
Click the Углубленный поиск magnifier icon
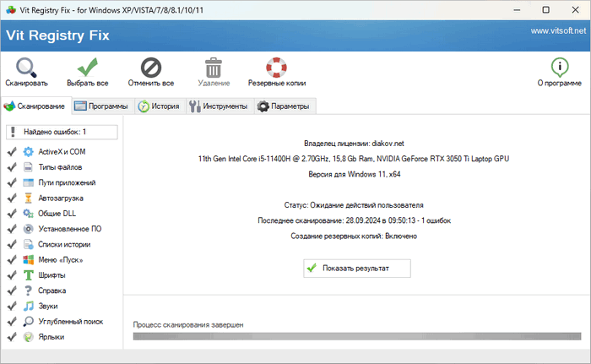point(28,322)
